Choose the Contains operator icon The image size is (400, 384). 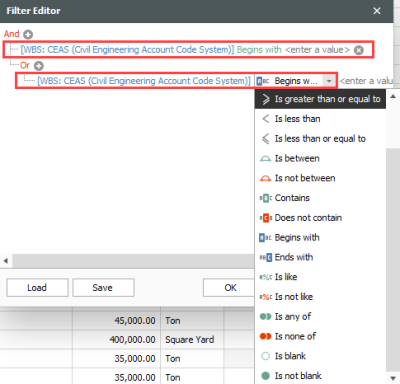coord(266,198)
